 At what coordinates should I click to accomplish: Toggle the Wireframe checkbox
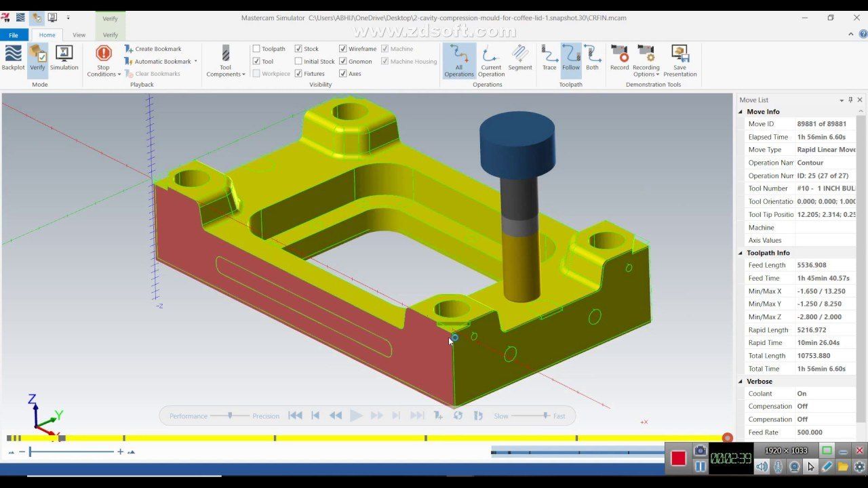[x=343, y=49]
